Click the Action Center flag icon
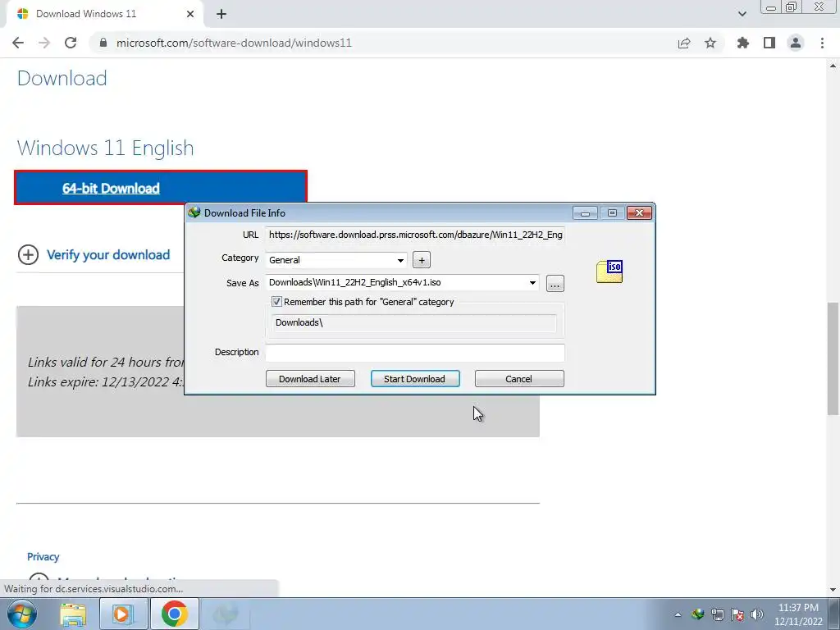 tap(737, 614)
